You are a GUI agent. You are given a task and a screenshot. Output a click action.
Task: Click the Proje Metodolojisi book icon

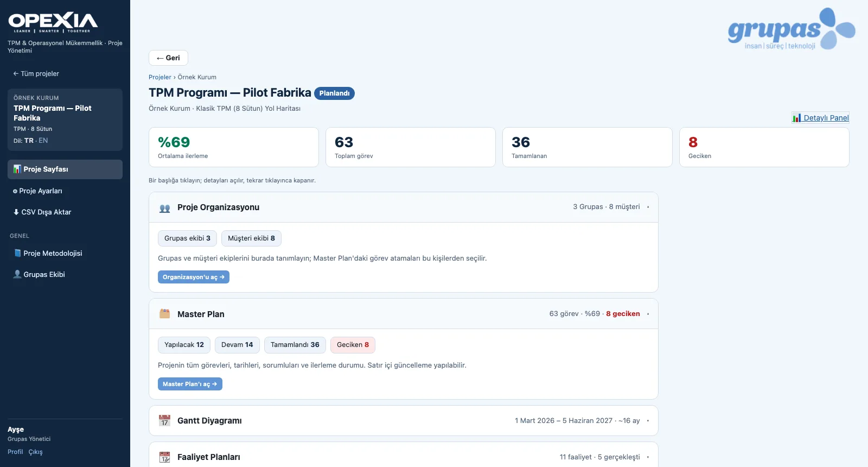click(x=17, y=254)
